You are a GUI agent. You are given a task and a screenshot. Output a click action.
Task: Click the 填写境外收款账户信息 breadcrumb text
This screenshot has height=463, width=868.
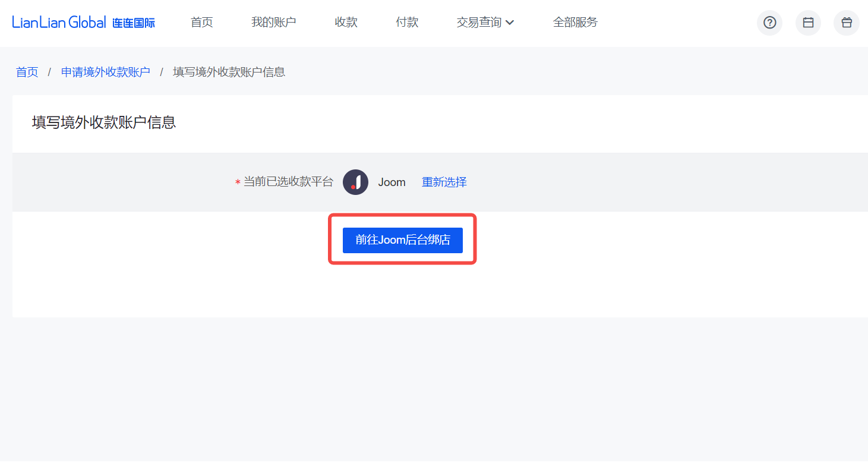[229, 72]
